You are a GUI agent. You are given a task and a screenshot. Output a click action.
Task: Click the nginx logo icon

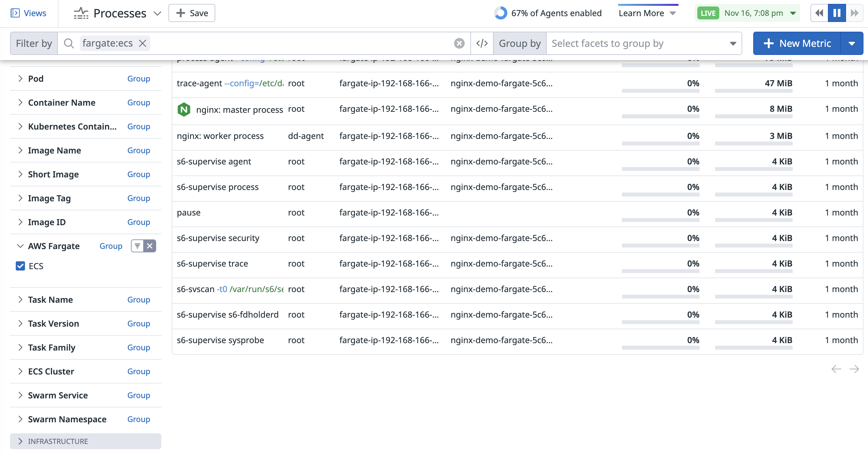coord(184,110)
